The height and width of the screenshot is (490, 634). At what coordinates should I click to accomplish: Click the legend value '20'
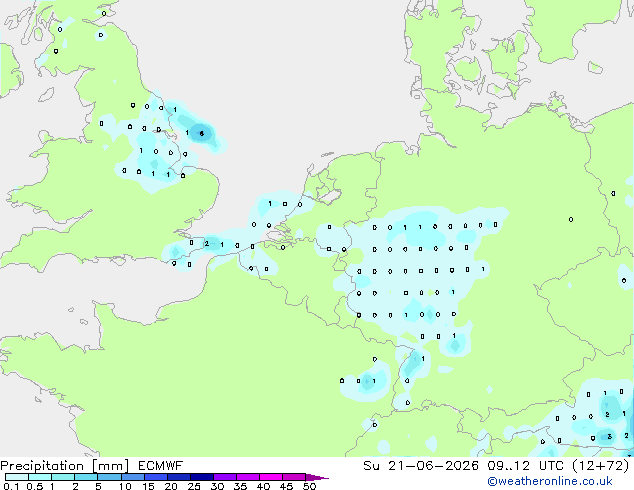click(171, 486)
